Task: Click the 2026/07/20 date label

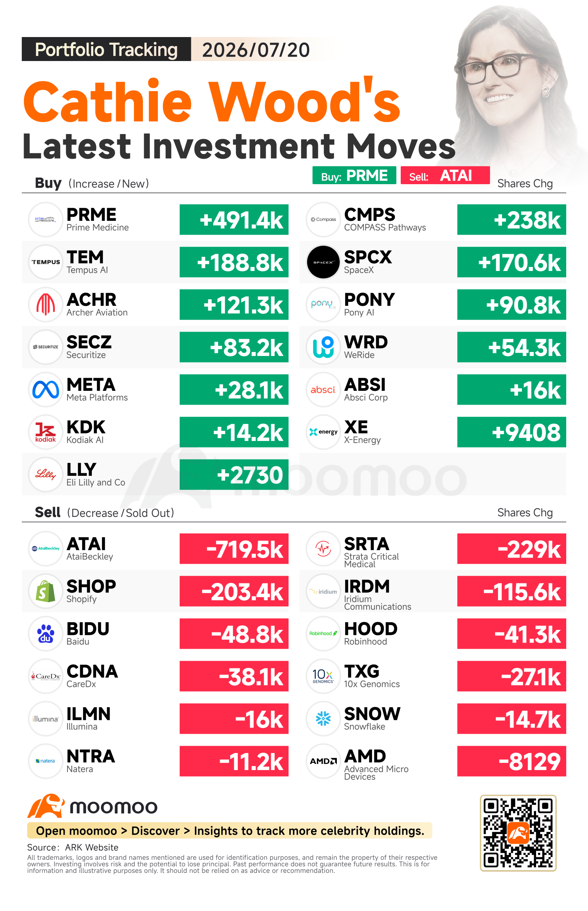Action: click(x=256, y=50)
